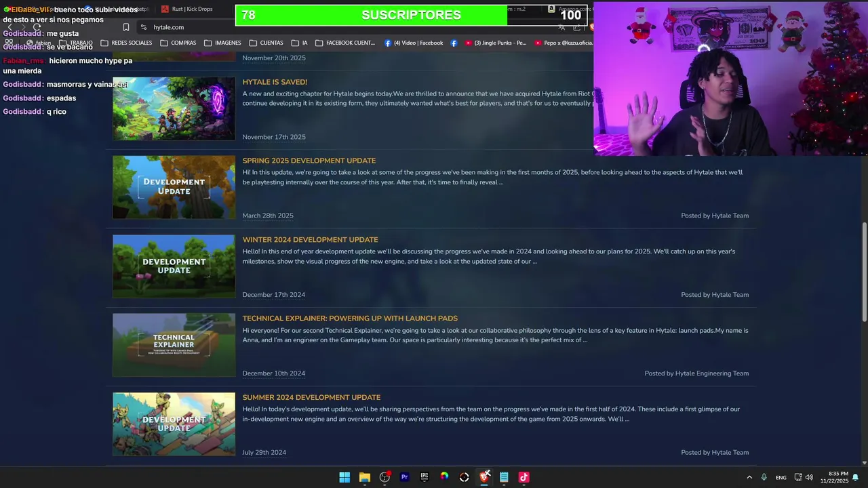Open the Pepo x @kazu.oficia bookmark

pyautogui.click(x=564, y=43)
